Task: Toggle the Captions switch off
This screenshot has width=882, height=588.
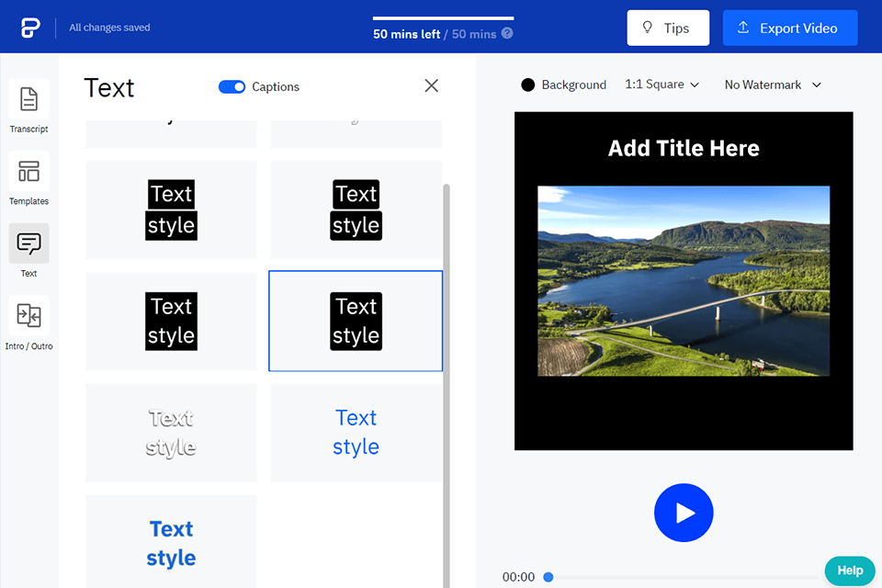Action: click(232, 86)
